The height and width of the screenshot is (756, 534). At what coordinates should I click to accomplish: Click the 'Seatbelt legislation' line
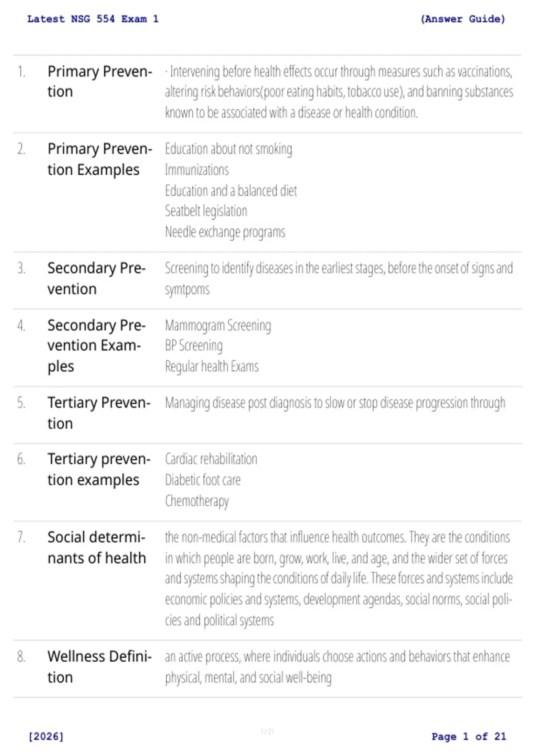tap(206, 211)
